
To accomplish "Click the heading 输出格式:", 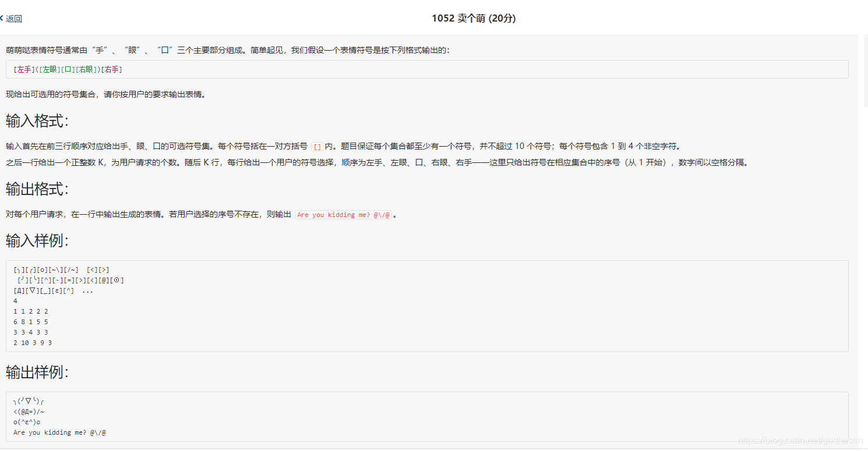I will 37,189.
